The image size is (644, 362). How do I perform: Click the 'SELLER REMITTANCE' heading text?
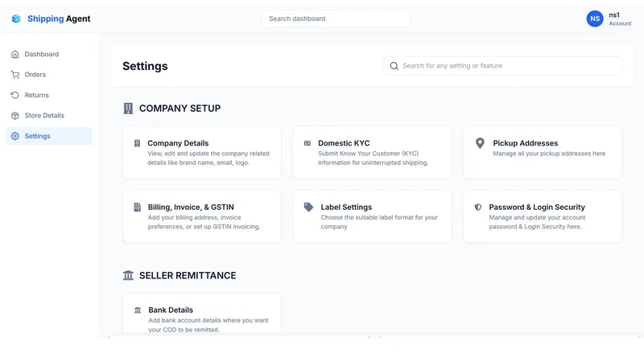click(188, 275)
